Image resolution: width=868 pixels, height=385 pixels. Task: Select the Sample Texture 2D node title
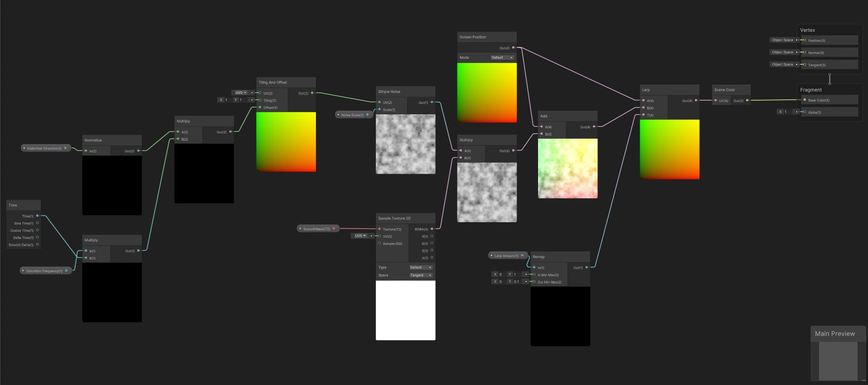click(x=394, y=218)
